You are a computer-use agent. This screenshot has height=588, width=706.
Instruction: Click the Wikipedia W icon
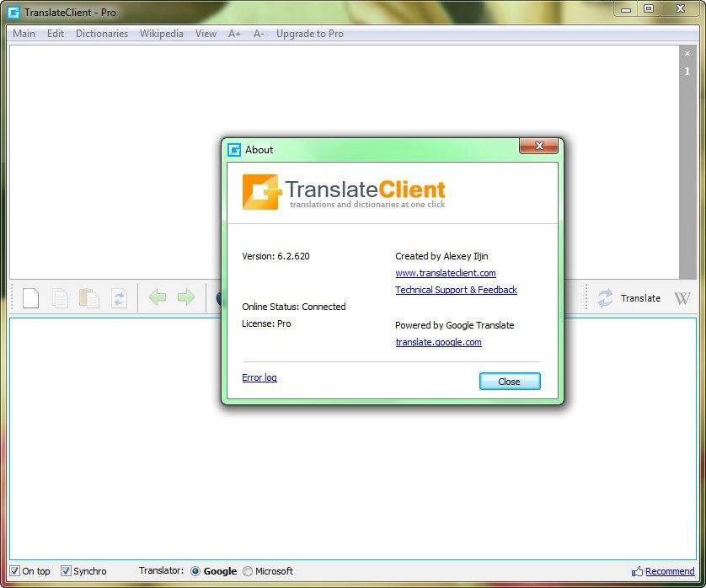coord(682,298)
